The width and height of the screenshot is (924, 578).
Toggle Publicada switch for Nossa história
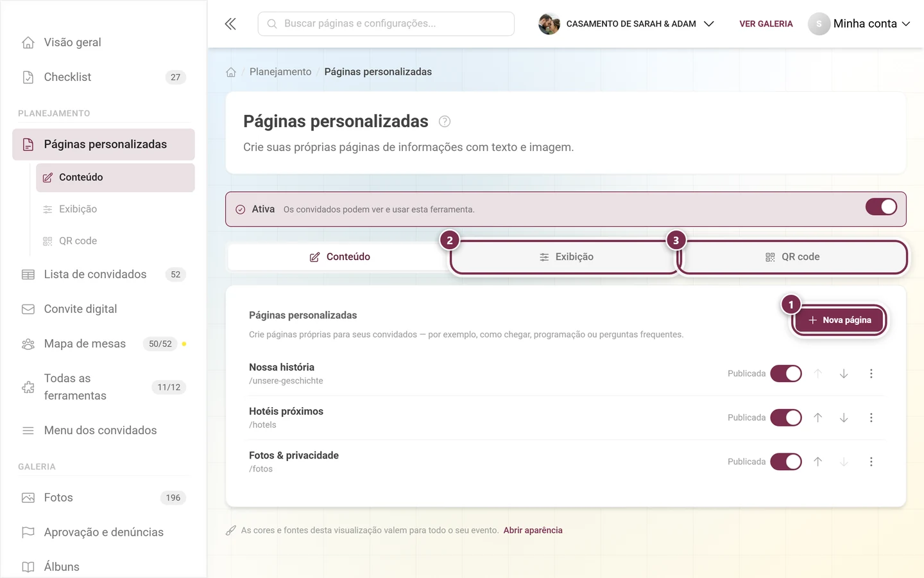pos(786,374)
